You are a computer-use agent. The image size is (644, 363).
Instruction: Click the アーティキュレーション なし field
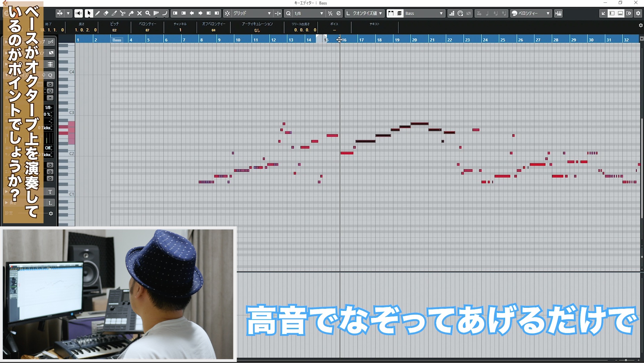[x=257, y=30]
